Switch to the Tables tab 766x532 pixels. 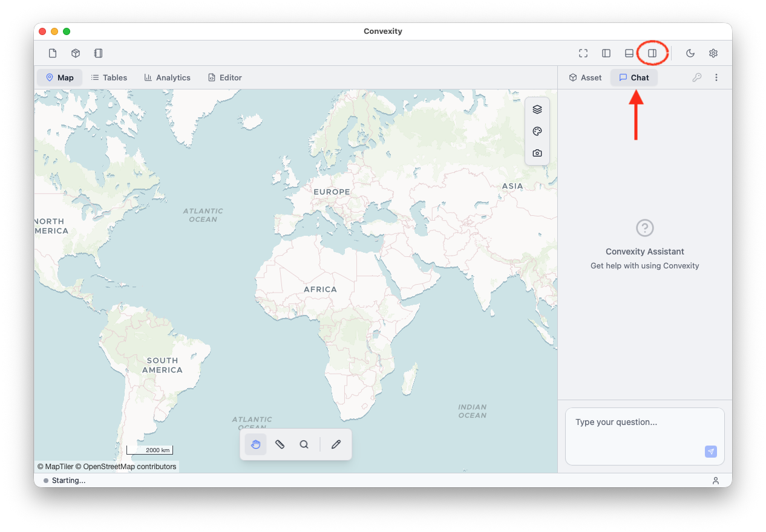(109, 77)
